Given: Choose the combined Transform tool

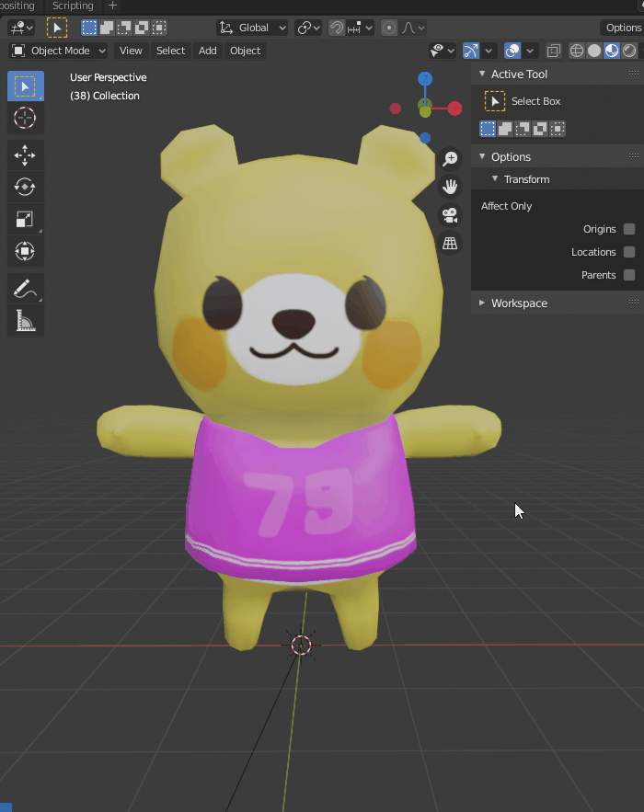Looking at the screenshot, I should pyautogui.click(x=25, y=251).
